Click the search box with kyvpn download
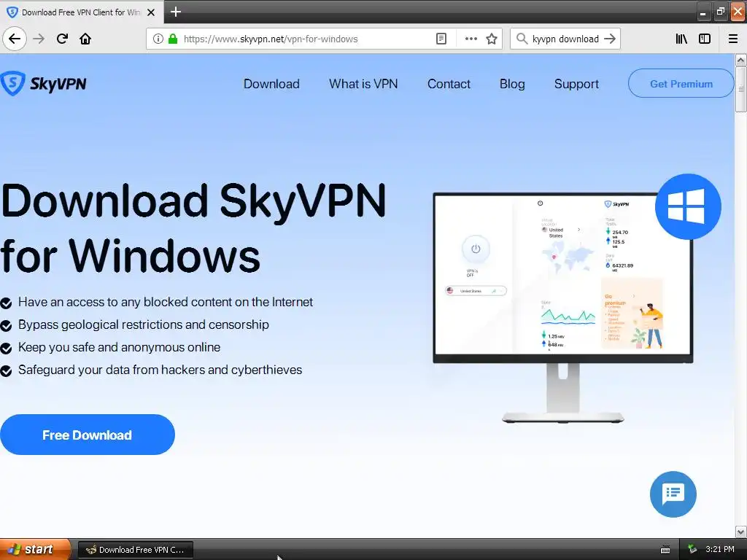747x560 pixels. point(565,39)
